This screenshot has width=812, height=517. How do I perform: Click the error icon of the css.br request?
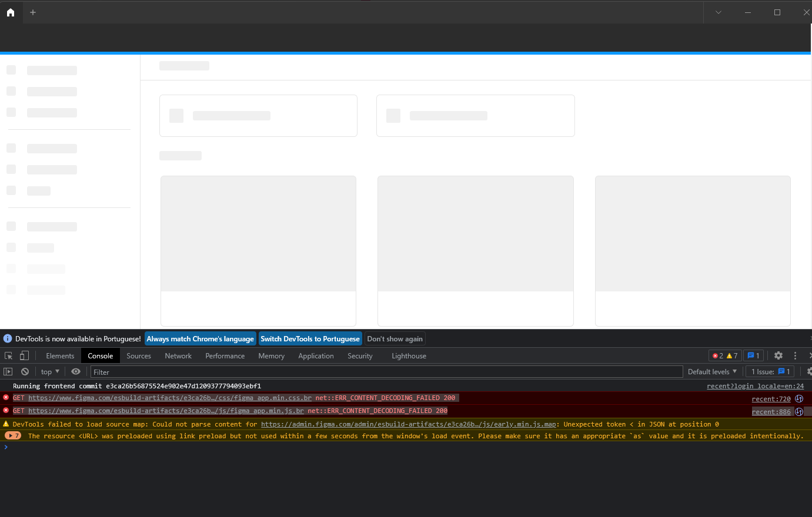[6, 398]
